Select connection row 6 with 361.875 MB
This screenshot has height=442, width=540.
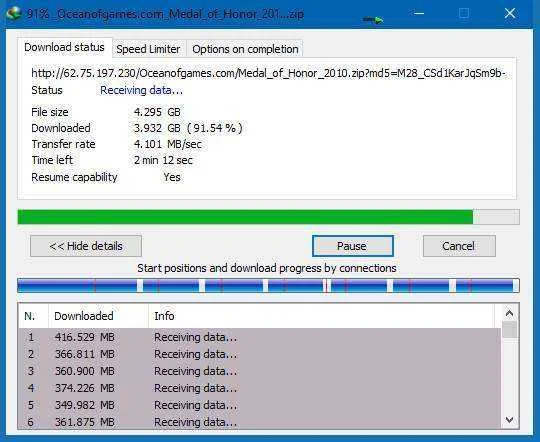click(260, 422)
